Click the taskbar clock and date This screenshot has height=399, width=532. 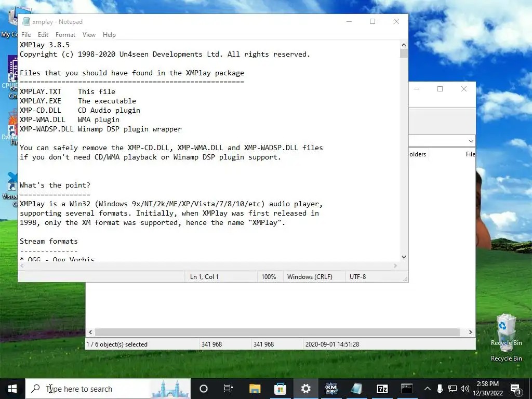(x=488, y=389)
